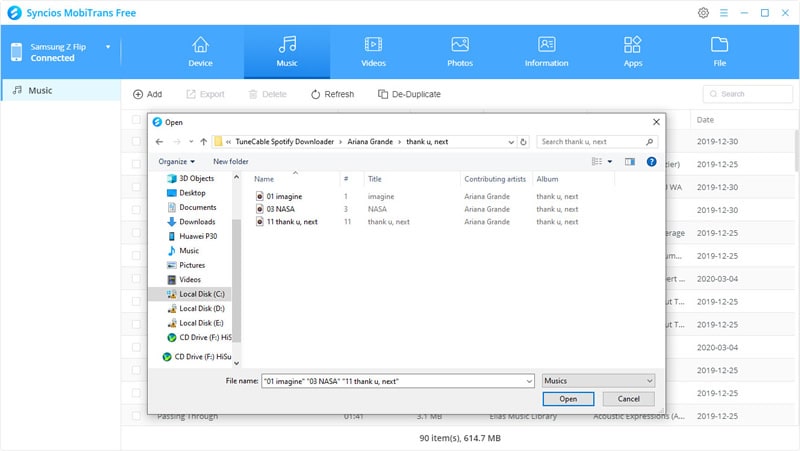Viewport: 800px width, 451px height.
Task: Open recent locations dropdown arrow
Action: [191, 142]
